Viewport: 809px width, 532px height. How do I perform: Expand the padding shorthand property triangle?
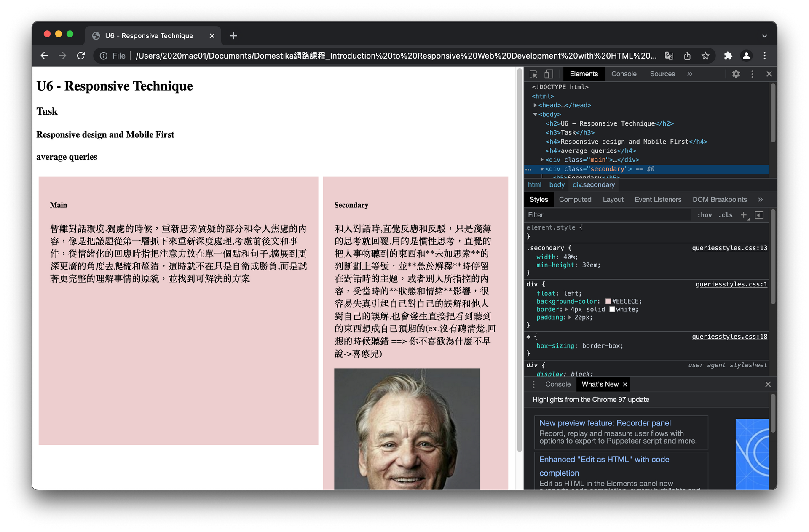(x=570, y=318)
